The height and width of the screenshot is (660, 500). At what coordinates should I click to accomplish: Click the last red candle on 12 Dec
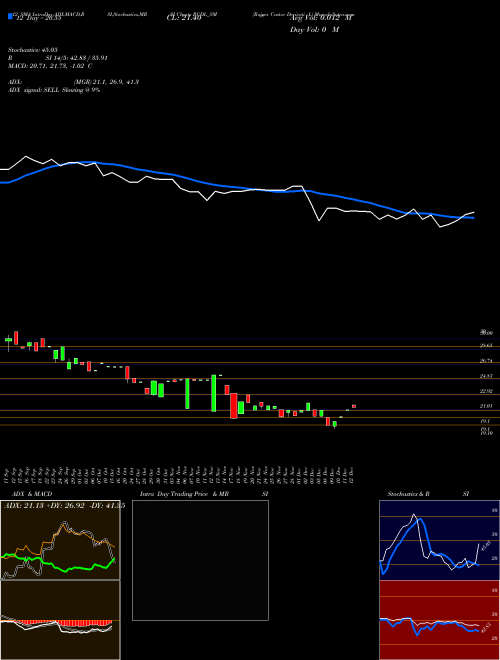point(354,406)
